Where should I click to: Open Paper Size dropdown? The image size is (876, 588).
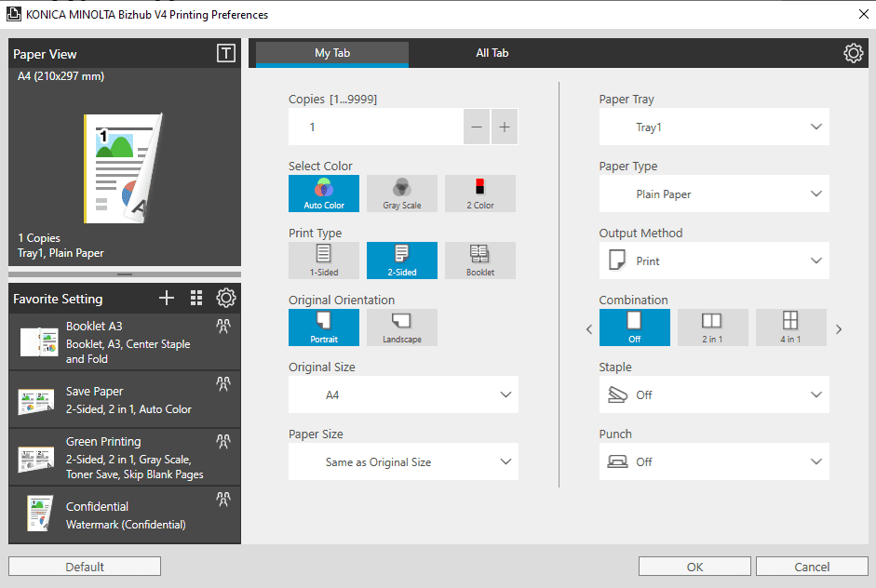pos(403,461)
